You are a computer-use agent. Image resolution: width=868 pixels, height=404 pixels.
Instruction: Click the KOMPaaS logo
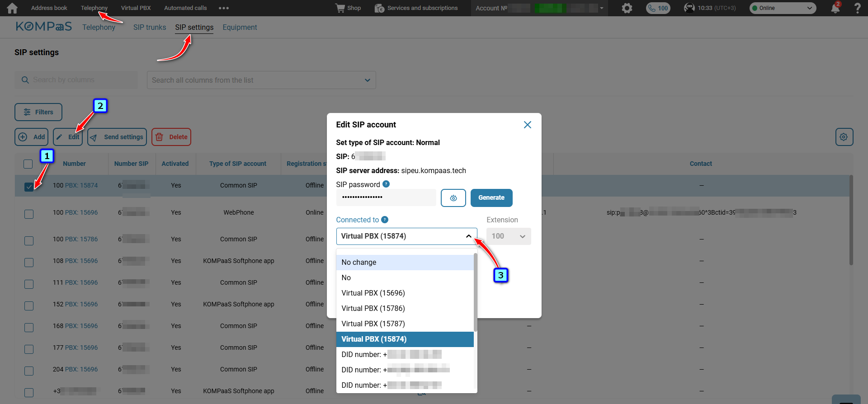(44, 27)
